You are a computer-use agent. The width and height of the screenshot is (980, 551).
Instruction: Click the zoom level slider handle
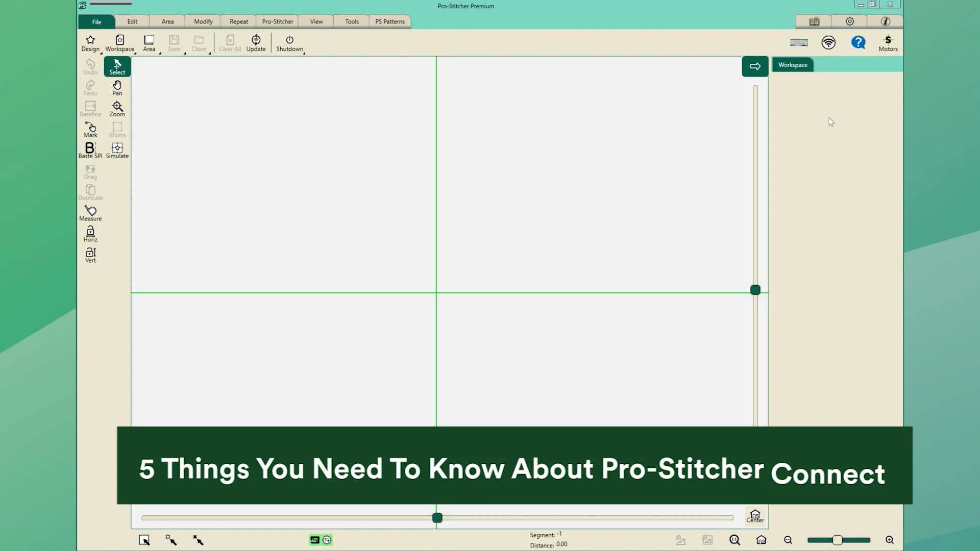tap(837, 540)
